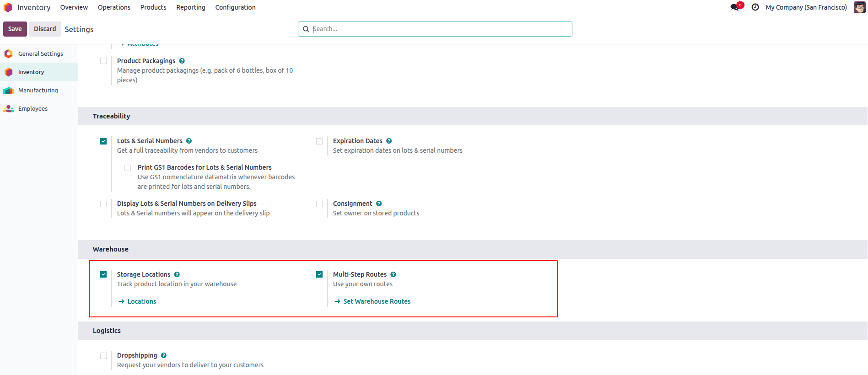Click the arrow icon beside Set Warehouse Routes
868x375 pixels.
[x=337, y=301]
